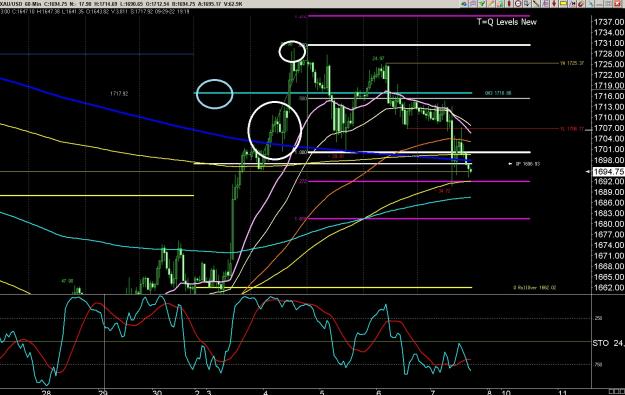
Task: Click the 1710.00 price axis label
Action: (x=609, y=117)
